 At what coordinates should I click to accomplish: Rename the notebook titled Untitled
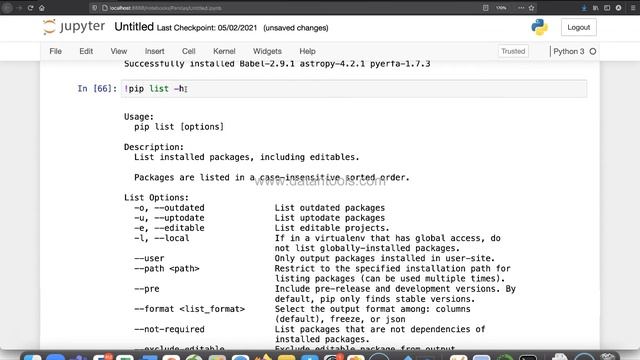click(x=134, y=27)
